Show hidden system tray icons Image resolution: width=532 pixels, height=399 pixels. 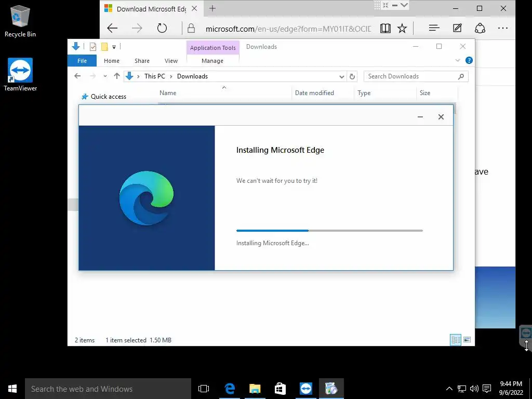point(449,389)
